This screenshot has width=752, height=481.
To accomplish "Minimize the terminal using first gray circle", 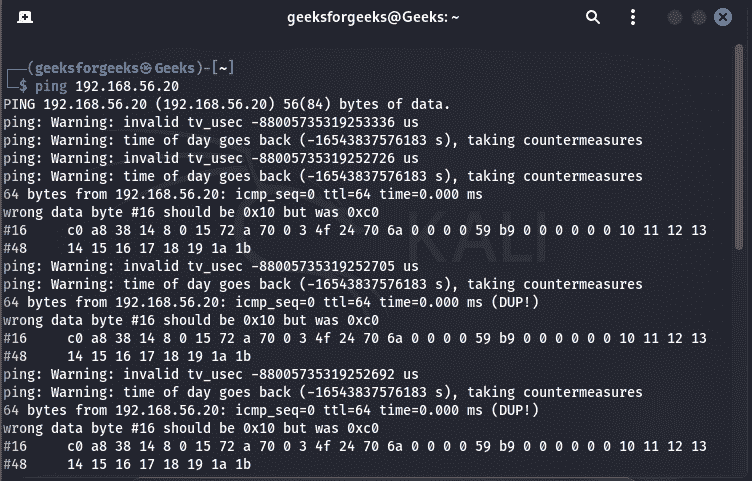I will click(x=675, y=18).
